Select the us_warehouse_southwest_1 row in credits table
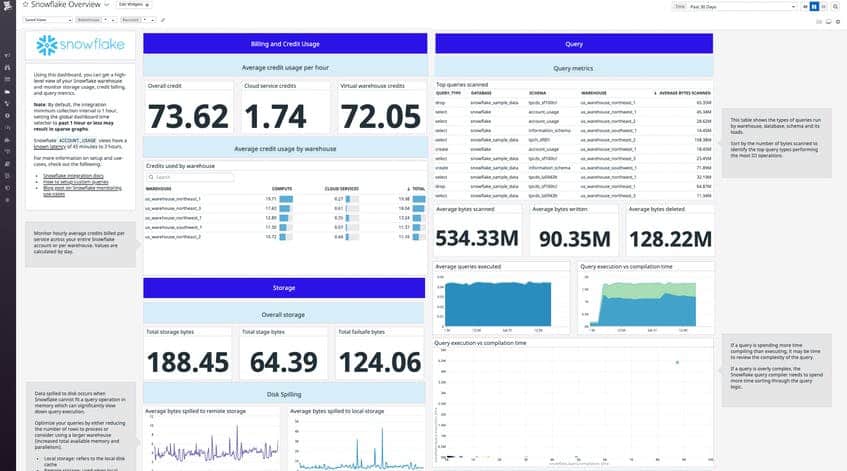Viewport: 847px width, 471px height. pos(285,227)
